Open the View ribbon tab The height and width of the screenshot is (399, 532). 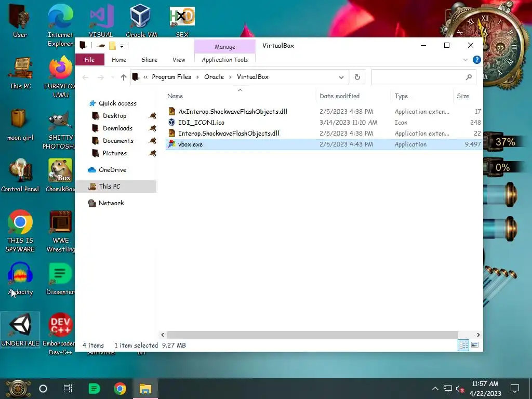tap(179, 60)
